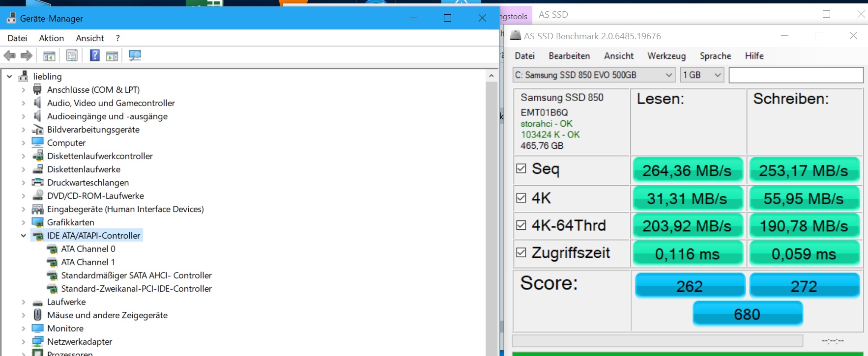Collapse the liebling root tree node
Image resolution: width=868 pixels, height=356 pixels.
pos(9,76)
